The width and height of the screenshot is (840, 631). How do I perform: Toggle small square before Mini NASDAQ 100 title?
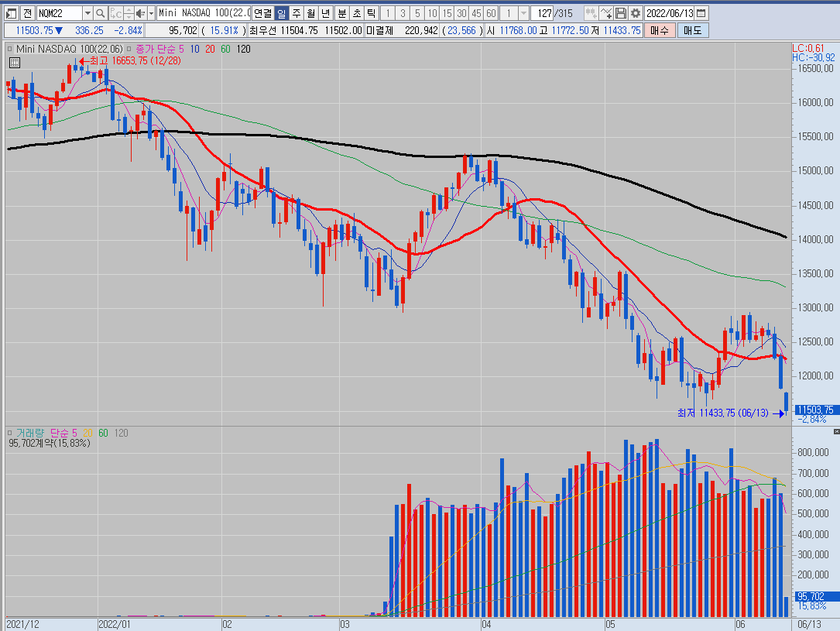click(x=9, y=49)
